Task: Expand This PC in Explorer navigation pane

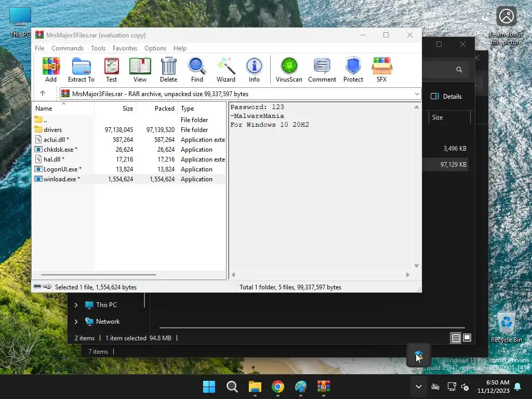Action: pos(76,305)
